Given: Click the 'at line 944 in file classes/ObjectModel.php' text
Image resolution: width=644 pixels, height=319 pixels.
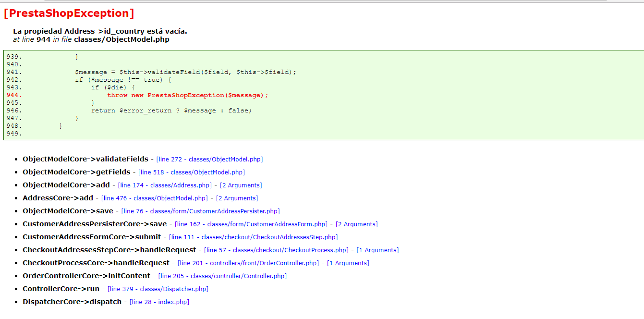Looking at the screenshot, I should (91, 39).
